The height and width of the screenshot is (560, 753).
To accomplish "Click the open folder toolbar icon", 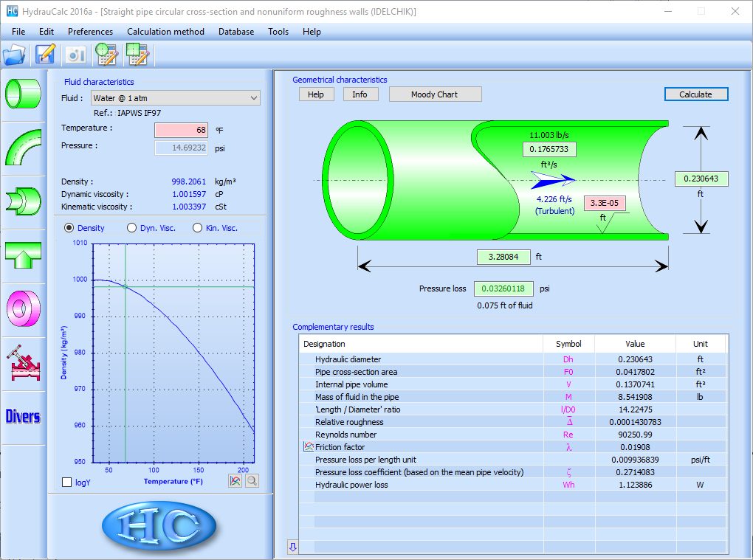I will click(15, 54).
